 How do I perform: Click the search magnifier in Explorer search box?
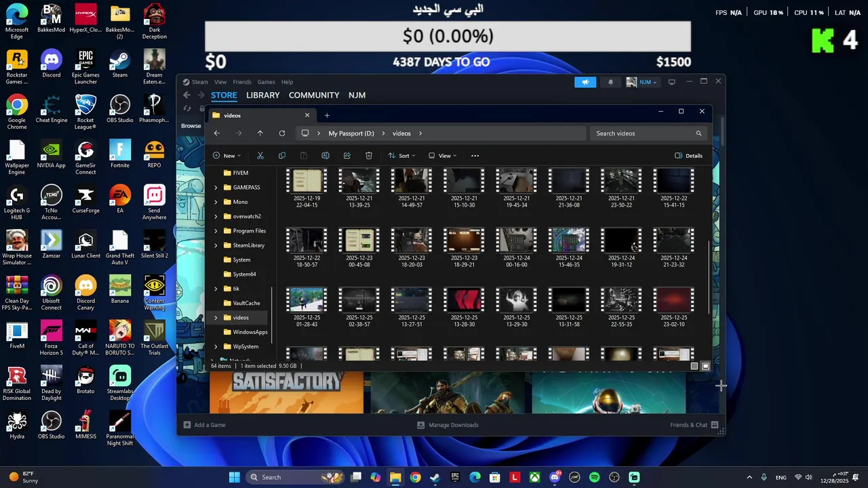coord(698,134)
